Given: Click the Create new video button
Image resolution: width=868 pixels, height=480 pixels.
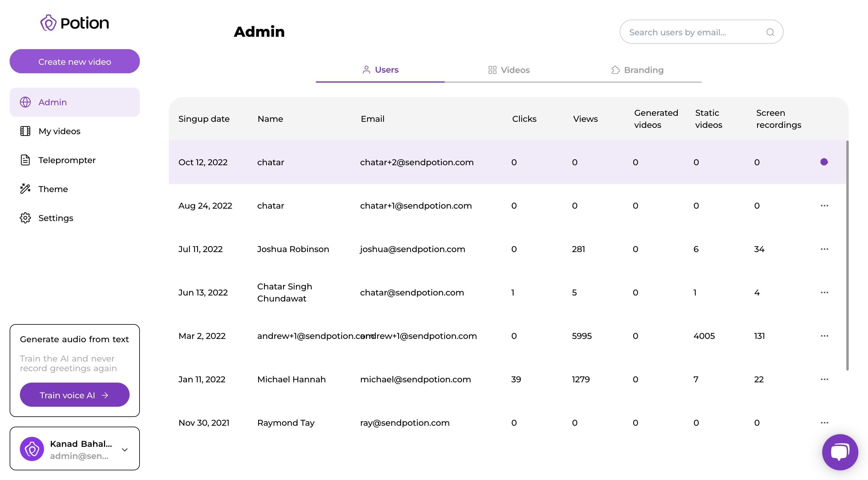Looking at the screenshot, I should click(74, 61).
